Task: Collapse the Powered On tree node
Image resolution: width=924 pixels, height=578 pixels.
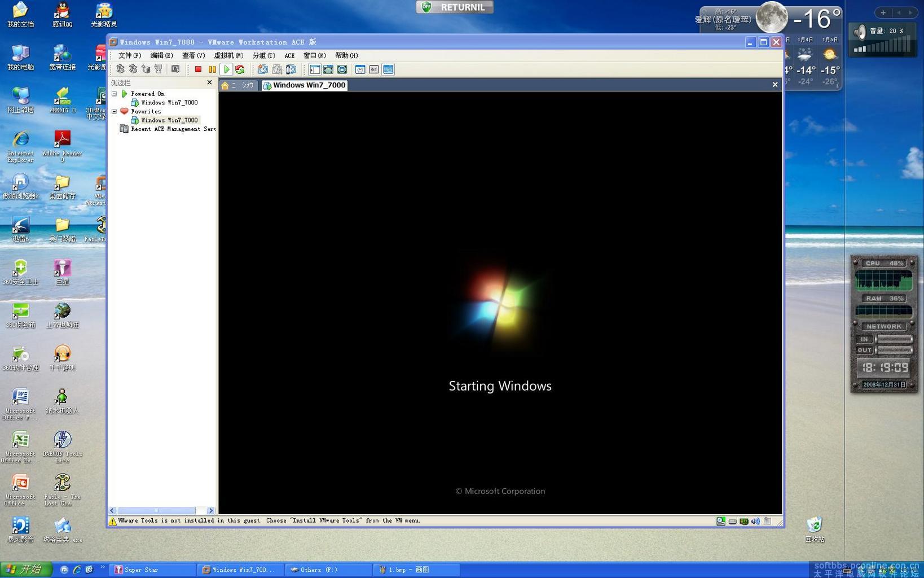Action: coord(115,94)
